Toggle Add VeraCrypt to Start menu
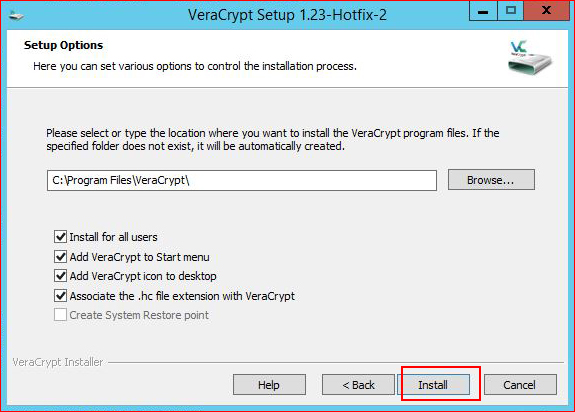The height and width of the screenshot is (412, 575). coord(60,257)
